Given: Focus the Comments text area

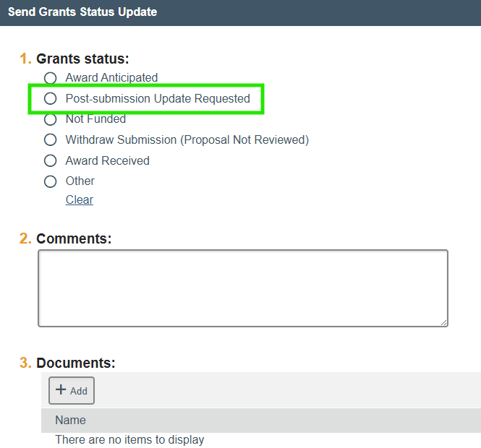Looking at the screenshot, I should tap(242, 288).
